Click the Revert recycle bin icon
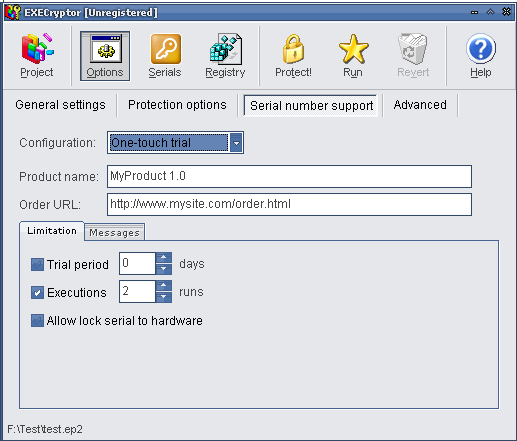Screen dimensions: 517x441 pos(413,49)
